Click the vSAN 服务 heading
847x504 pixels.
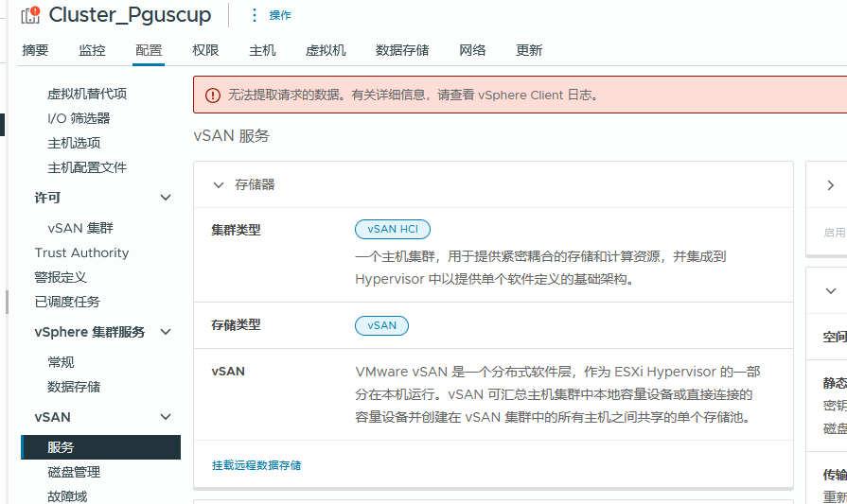231,135
